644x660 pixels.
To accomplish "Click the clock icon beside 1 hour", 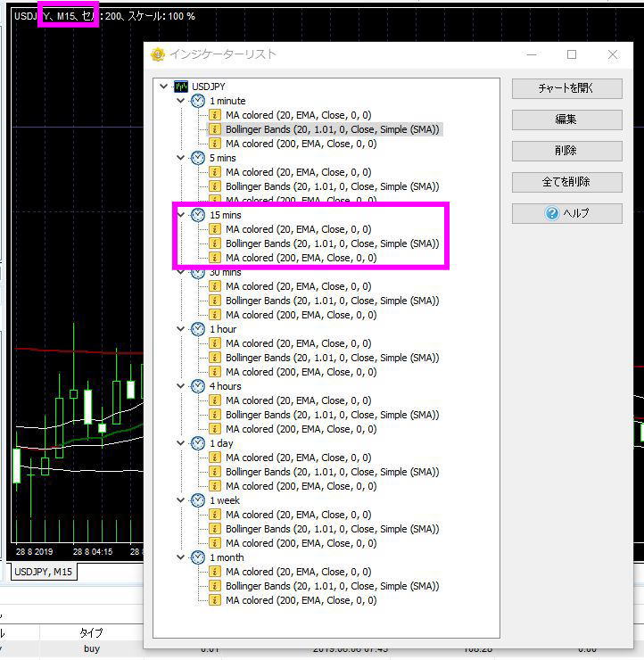I will tap(198, 329).
